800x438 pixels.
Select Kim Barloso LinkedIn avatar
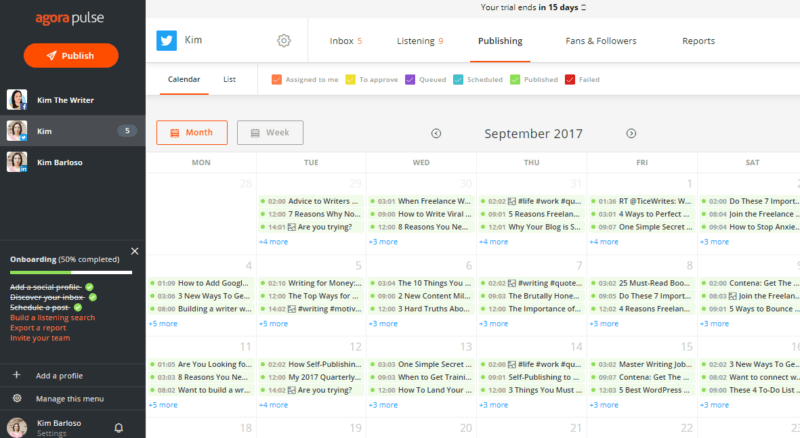(16, 162)
